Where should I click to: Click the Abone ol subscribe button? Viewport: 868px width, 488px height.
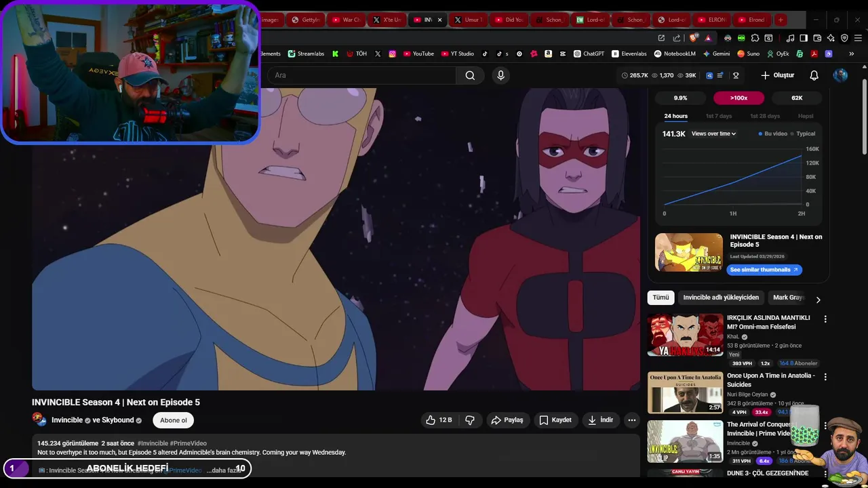173,420
